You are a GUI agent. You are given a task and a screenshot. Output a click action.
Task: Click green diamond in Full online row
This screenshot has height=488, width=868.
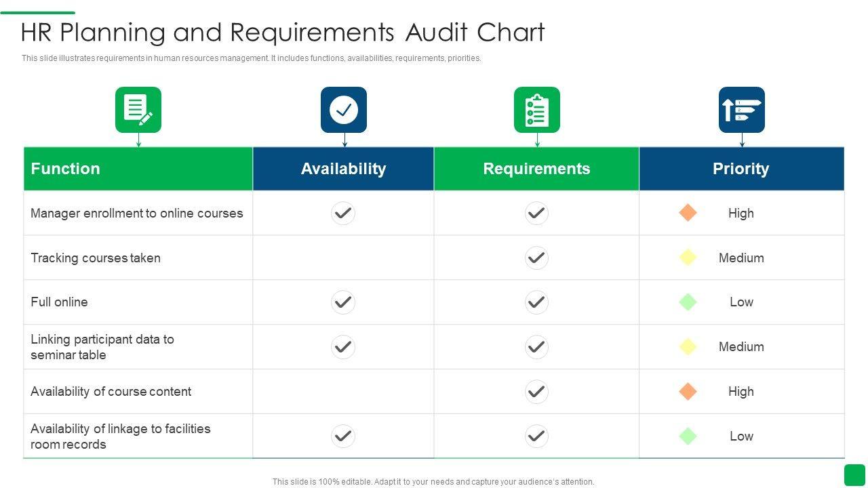click(x=688, y=302)
